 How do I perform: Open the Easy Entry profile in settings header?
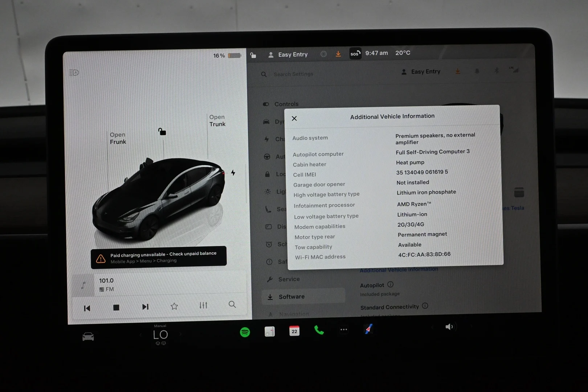(421, 72)
